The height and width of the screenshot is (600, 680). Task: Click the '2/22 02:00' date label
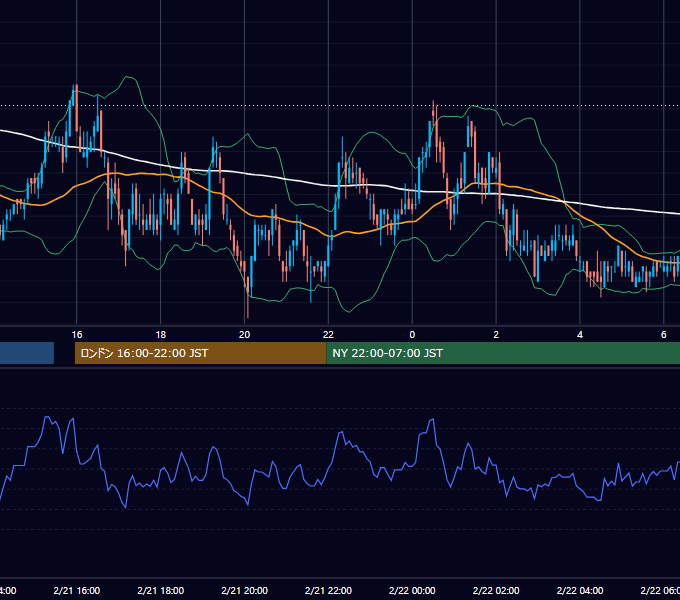[x=496, y=591]
